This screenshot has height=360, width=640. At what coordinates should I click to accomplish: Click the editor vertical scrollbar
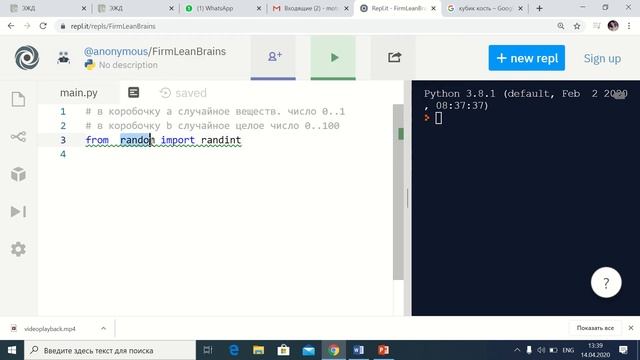click(398, 192)
